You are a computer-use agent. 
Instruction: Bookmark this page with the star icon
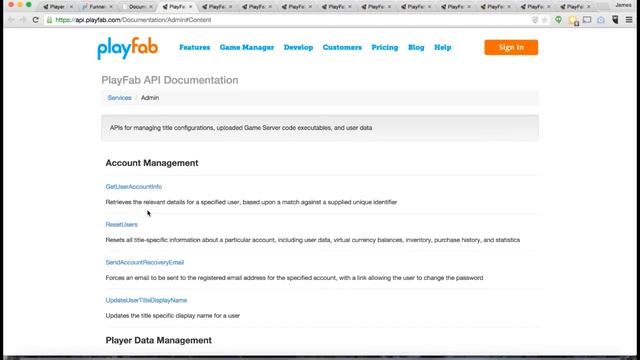coord(544,20)
